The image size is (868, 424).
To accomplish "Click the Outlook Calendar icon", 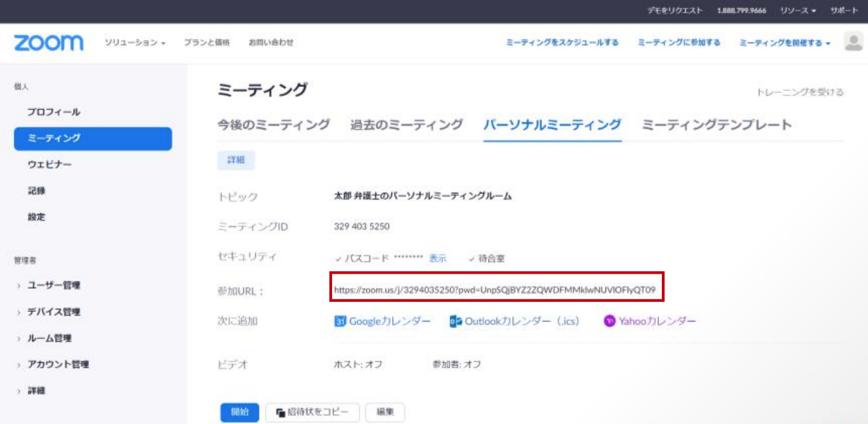I will (456, 322).
